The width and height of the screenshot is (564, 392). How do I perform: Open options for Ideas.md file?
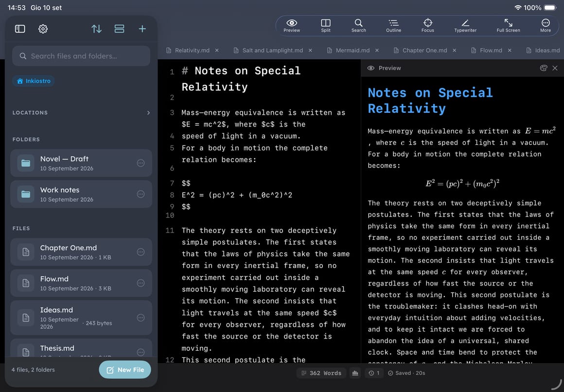(141, 318)
